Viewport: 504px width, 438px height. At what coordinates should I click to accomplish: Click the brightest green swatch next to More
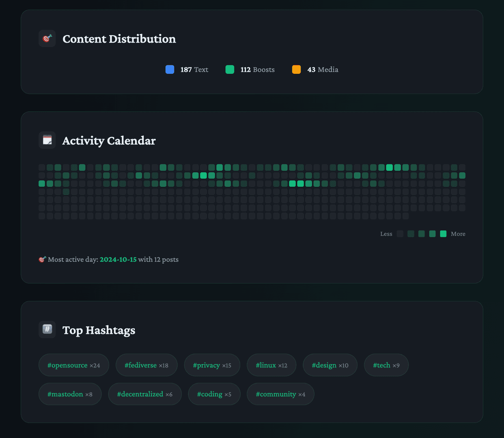click(443, 234)
